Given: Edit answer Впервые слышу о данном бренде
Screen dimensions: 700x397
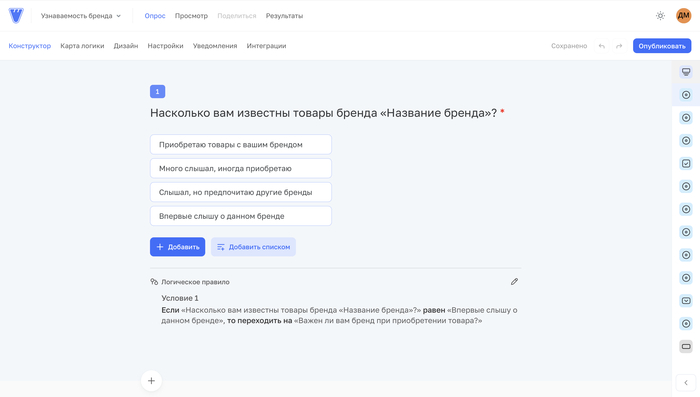Looking at the screenshot, I should point(241,216).
